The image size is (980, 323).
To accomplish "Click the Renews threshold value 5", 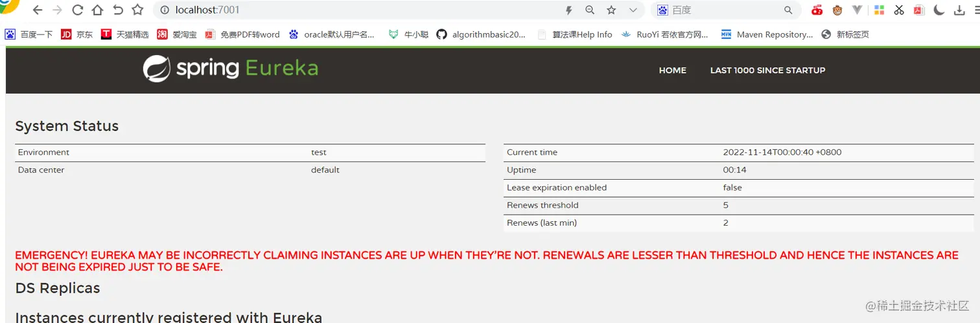I will [x=726, y=205].
